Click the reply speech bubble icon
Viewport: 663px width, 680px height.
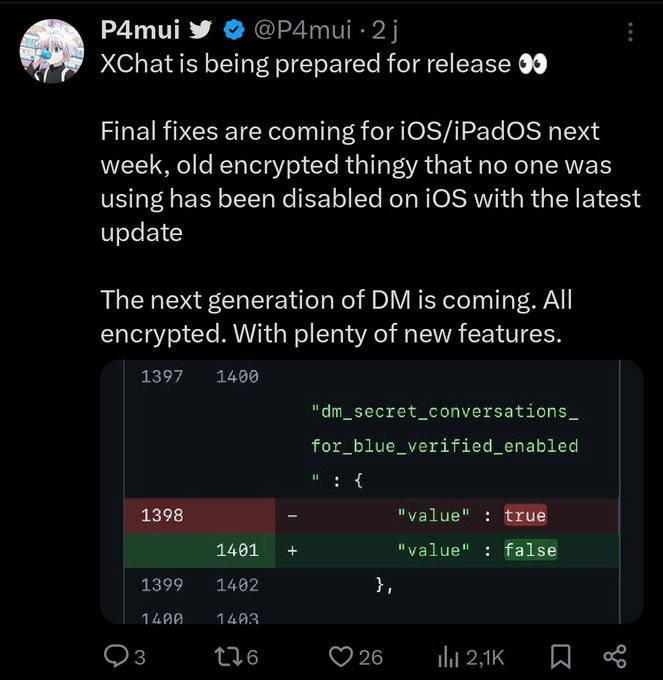(115, 656)
